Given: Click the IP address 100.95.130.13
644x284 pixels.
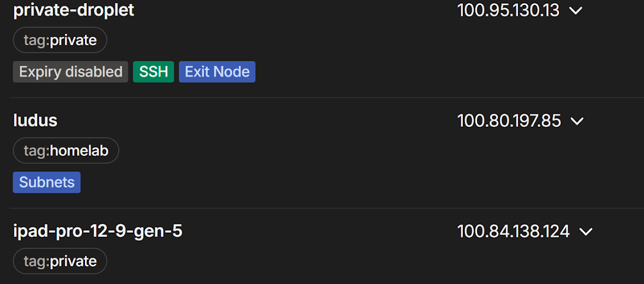Looking at the screenshot, I should tap(508, 11).
